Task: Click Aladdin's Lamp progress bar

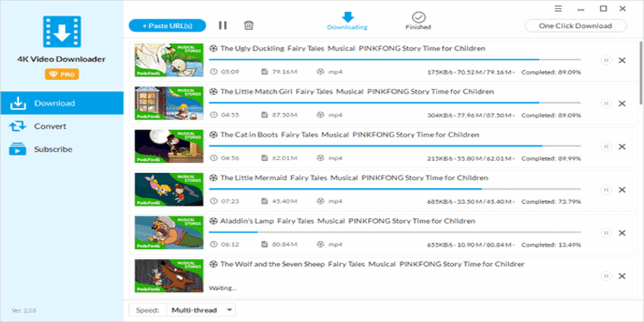Action: [x=395, y=232]
